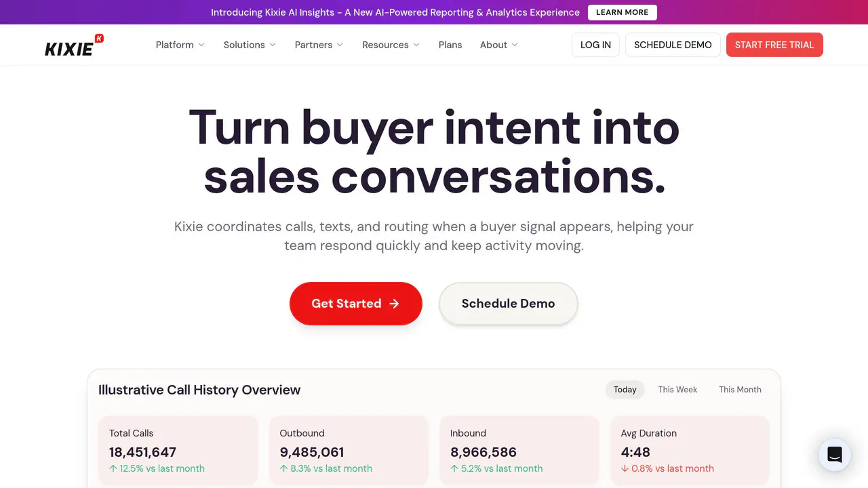
Task: Select the Today time range
Action: pos(625,390)
